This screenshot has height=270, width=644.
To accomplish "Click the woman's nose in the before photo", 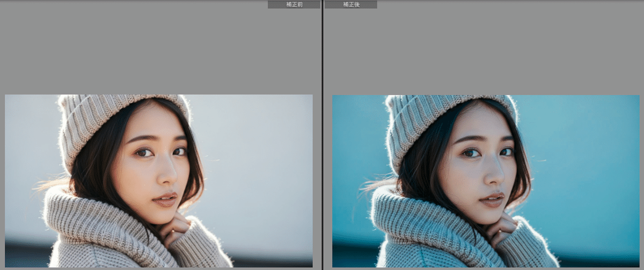I will pyautogui.click(x=168, y=172).
